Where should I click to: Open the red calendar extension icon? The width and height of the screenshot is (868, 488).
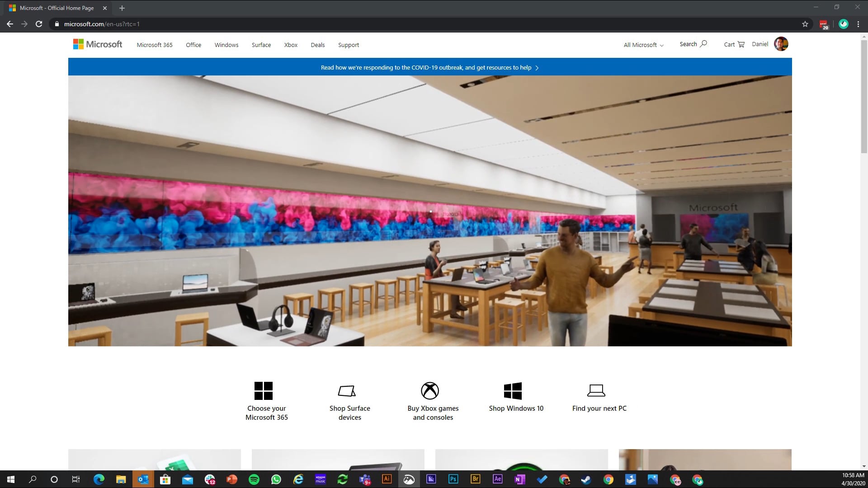tap(824, 24)
